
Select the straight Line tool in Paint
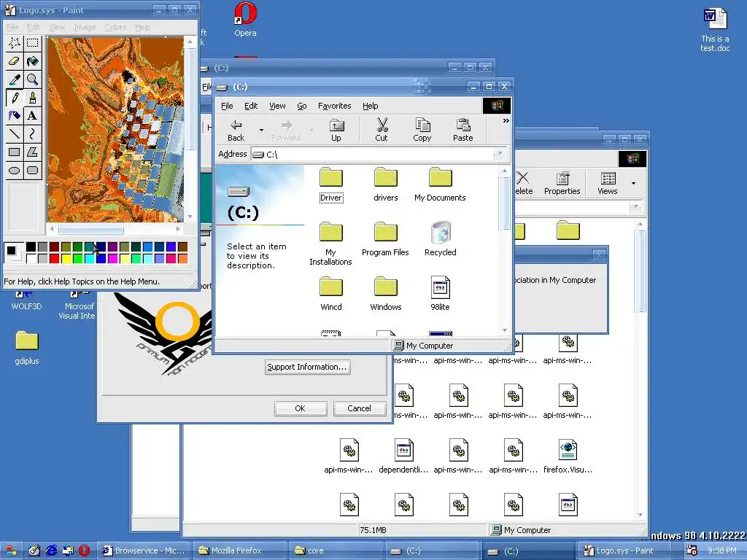[x=15, y=134]
